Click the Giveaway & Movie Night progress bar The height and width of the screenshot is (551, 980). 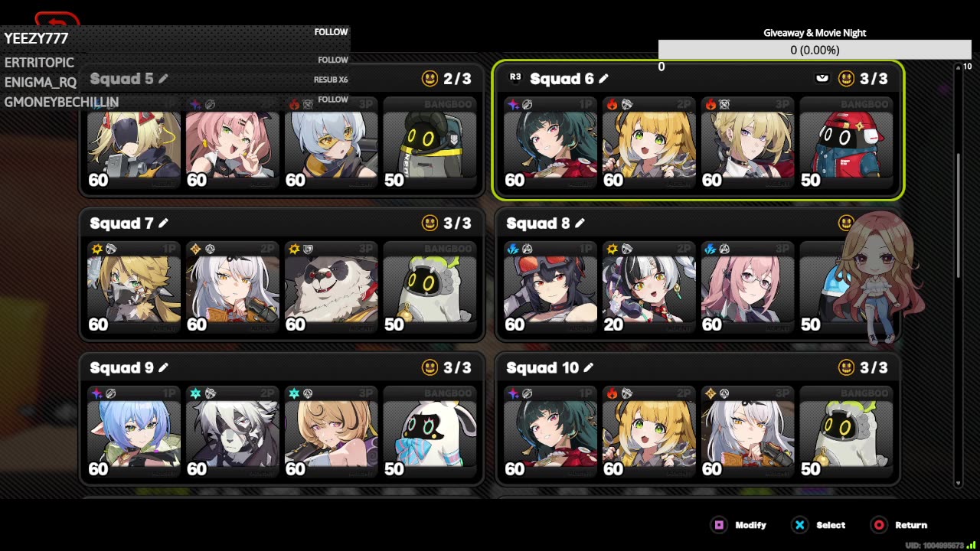[x=815, y=50]
